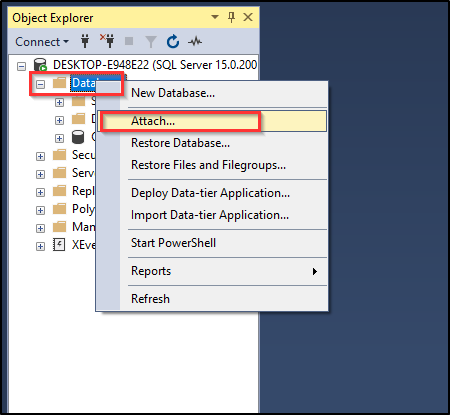Open Object Explorer window position dropdown arrow

coord(215,17)
